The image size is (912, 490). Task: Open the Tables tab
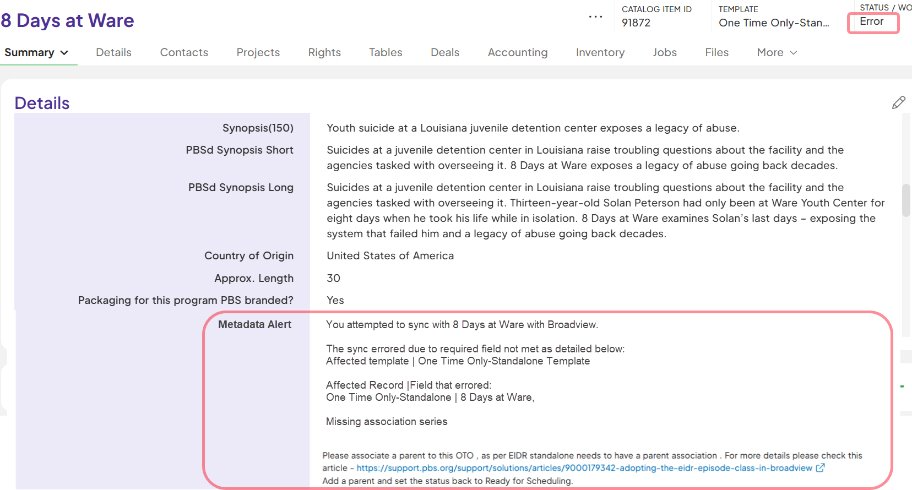coord(386,52)
